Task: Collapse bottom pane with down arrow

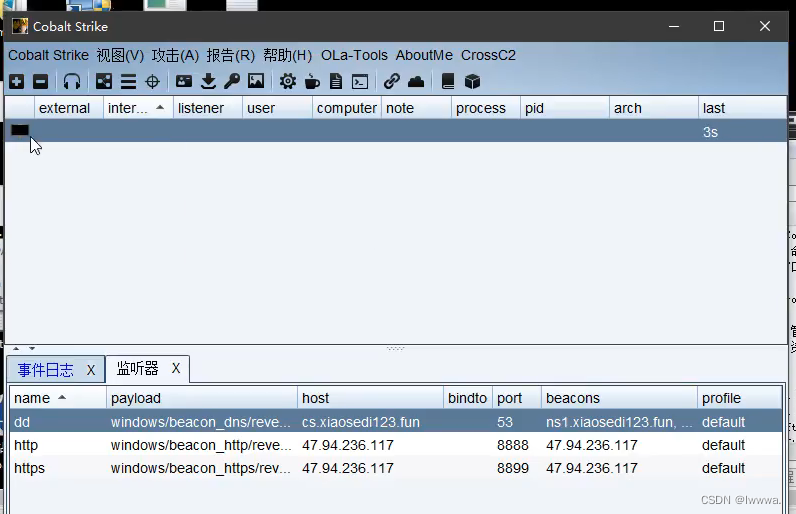Action: coord(32,349)
